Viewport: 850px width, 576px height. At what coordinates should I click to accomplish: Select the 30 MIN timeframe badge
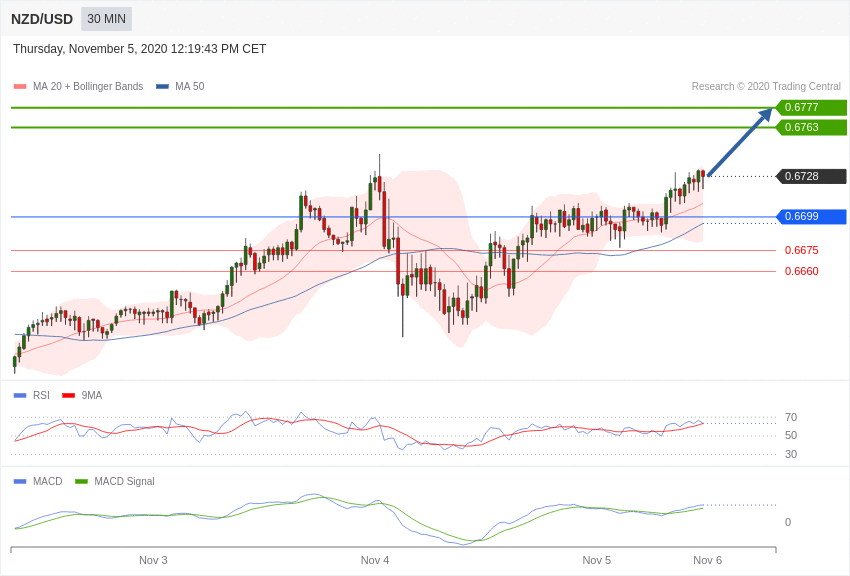tap(106, 19)
